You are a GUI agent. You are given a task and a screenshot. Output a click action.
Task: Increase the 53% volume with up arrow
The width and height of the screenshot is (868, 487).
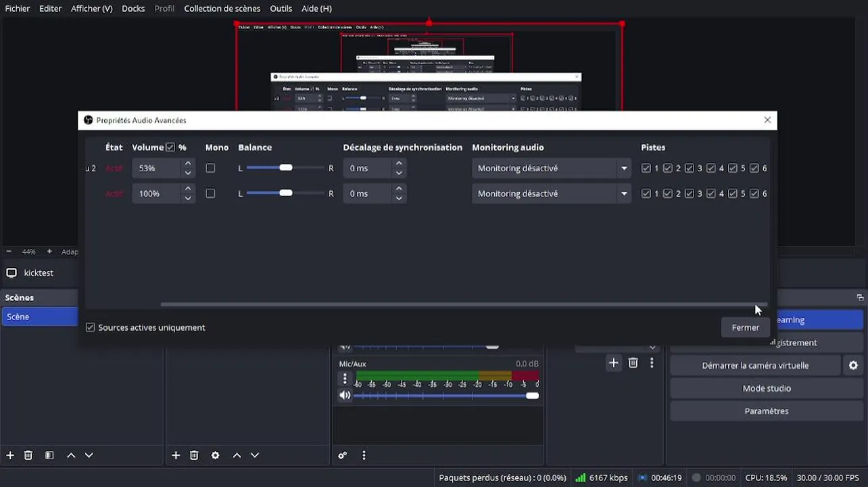[x=188, y=163]
